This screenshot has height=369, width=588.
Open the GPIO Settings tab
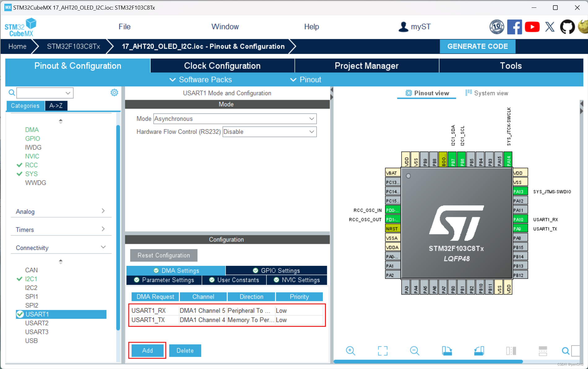(276, 270)
